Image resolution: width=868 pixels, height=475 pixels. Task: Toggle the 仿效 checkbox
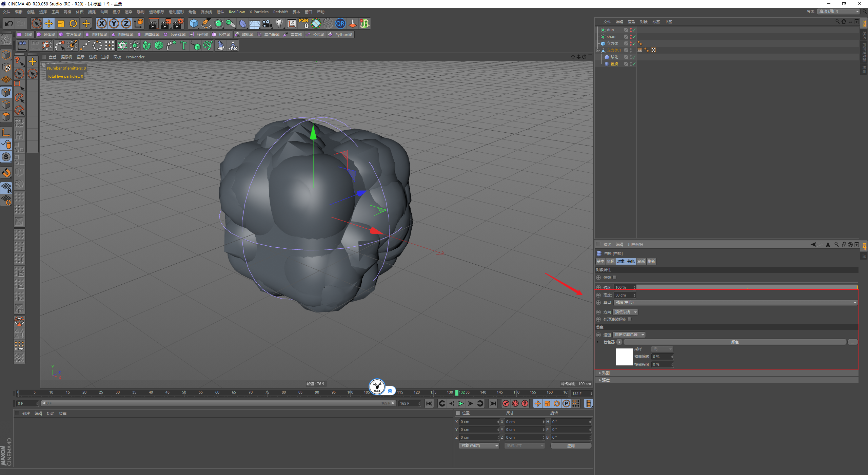tap(614, 278)
